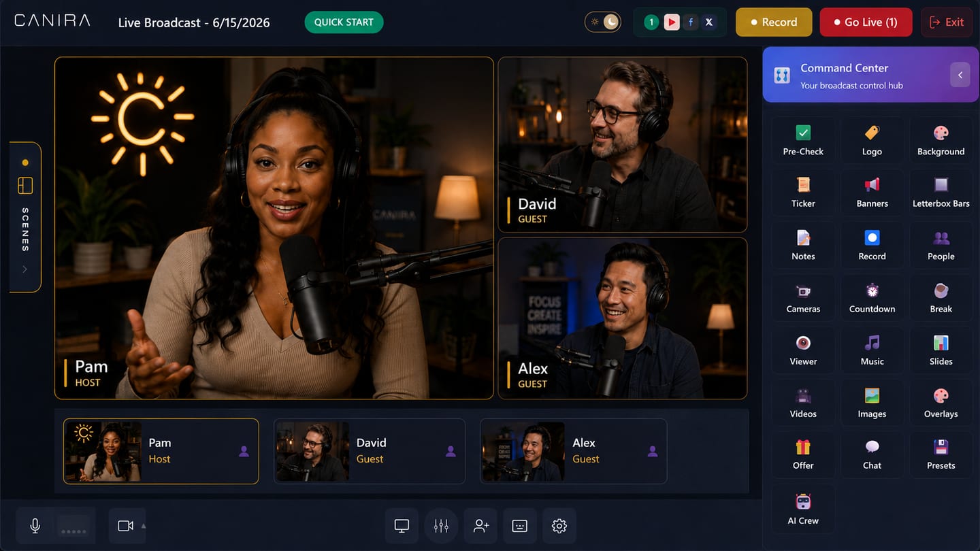Toggle Pam's person icon in participant card

pos(244,451)
